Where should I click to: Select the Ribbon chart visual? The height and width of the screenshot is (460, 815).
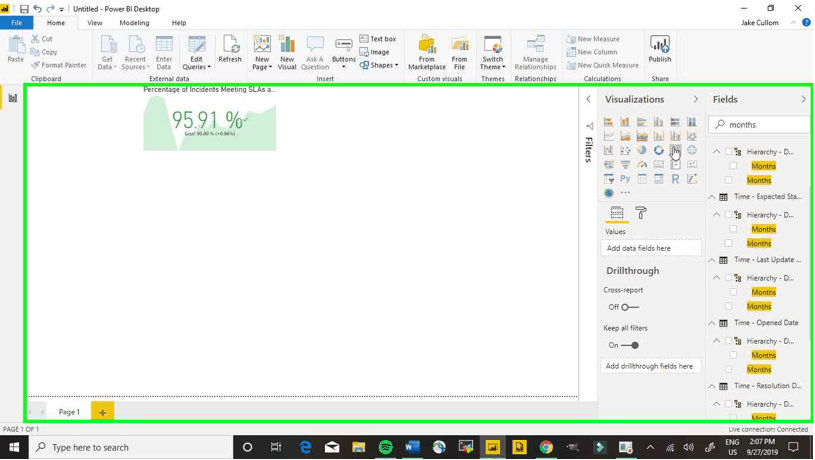pyautogui.click(x=692, y=136)
